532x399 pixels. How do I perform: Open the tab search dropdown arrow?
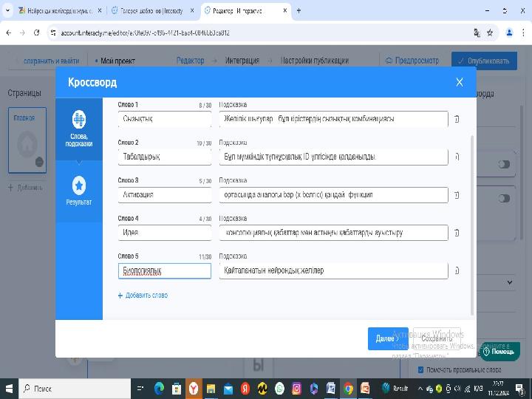point(7,11)
